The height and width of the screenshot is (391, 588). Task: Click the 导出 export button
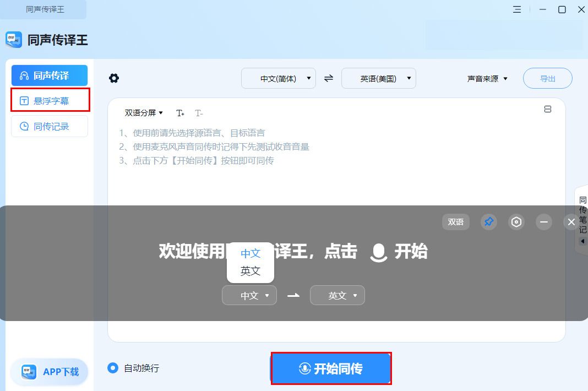click(x=547, y=78)
